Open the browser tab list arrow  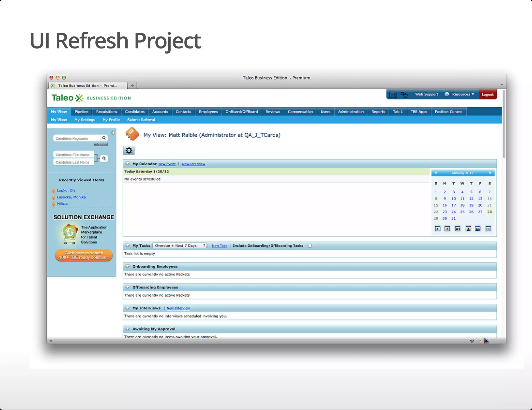pos(502,85)
